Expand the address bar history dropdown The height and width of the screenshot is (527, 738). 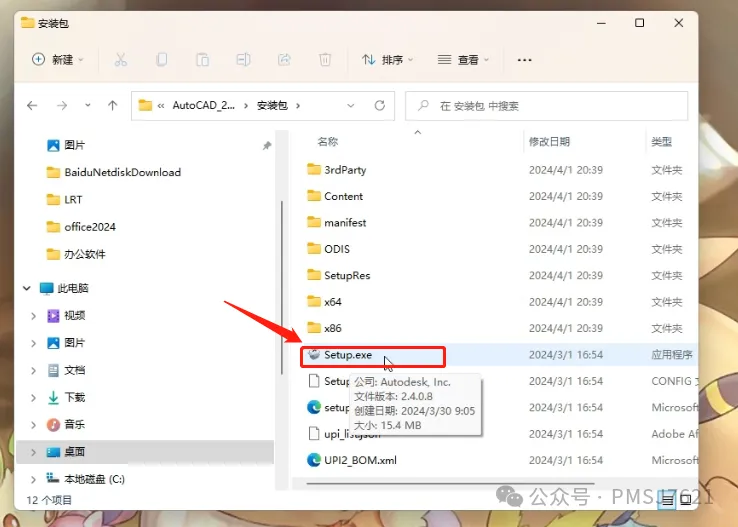coord(351,105)
